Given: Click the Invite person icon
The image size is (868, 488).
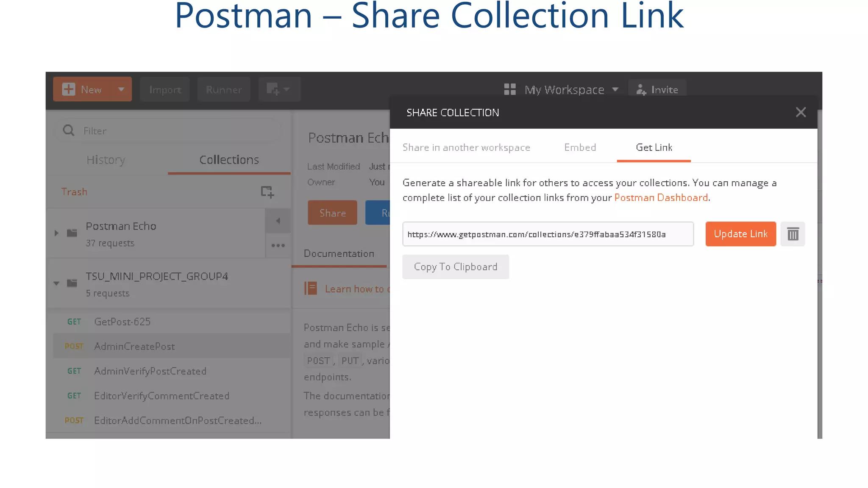Looking at the screenshot, I should (x=641, y=89).
